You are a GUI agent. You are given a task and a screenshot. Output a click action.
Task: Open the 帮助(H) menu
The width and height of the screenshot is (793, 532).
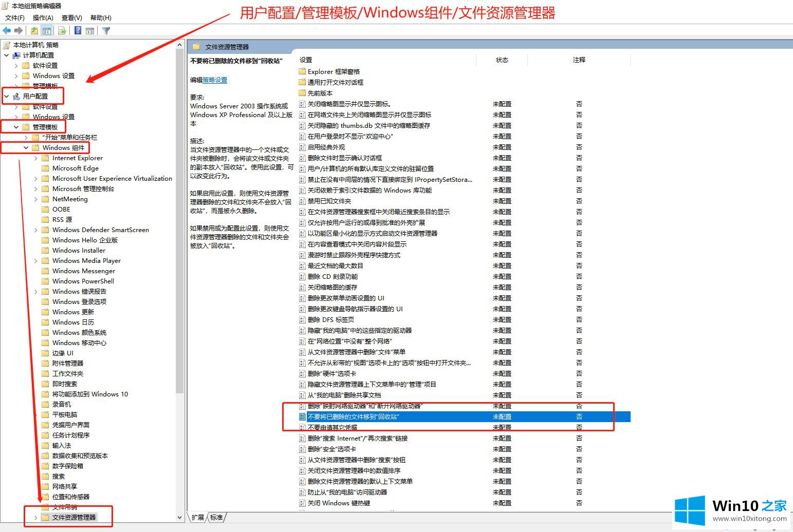coord(101,17)
